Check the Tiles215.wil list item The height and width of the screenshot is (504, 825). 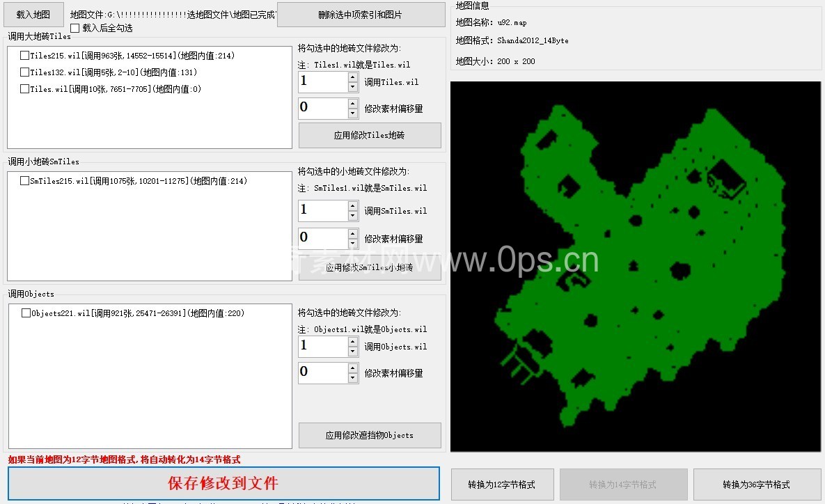(x=25, y=56)
